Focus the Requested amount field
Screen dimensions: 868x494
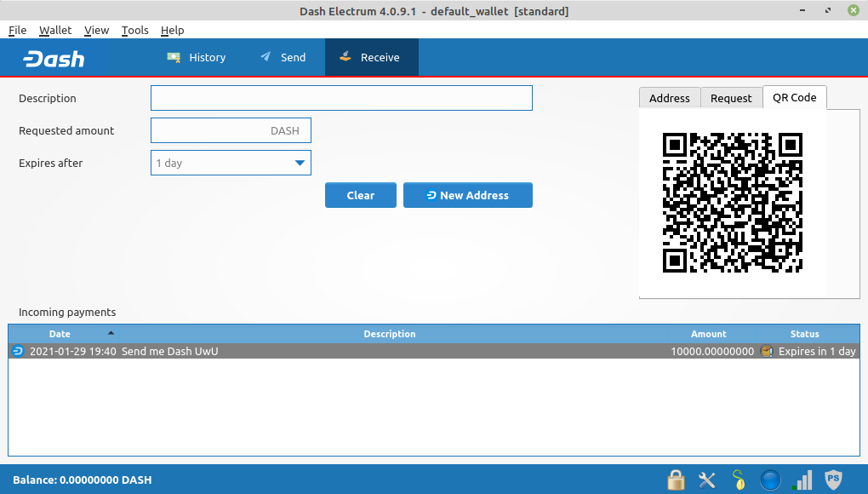(231, 130)
